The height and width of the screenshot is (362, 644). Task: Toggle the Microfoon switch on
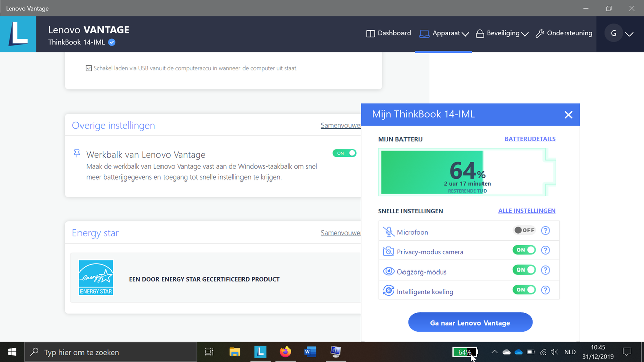tap(524, 230)
